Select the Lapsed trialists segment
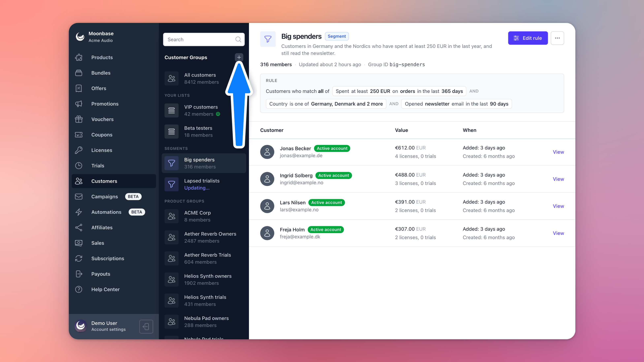 click(204, 184)
